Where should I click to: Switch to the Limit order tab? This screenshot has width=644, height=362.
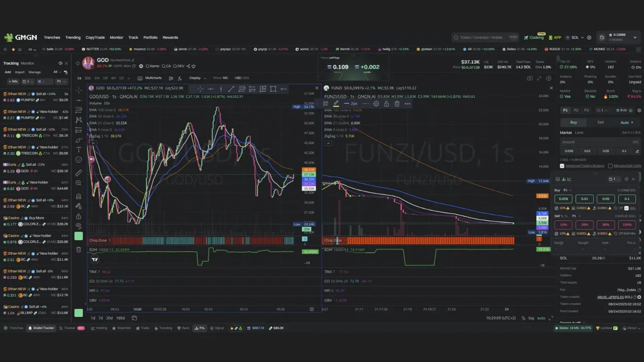[579, 133]
